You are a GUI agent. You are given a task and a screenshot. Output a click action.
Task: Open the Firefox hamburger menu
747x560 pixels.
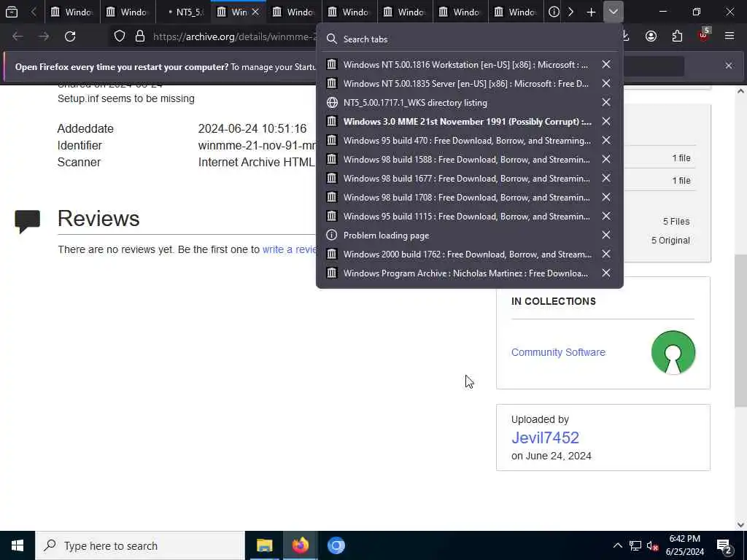click(729, 36)
